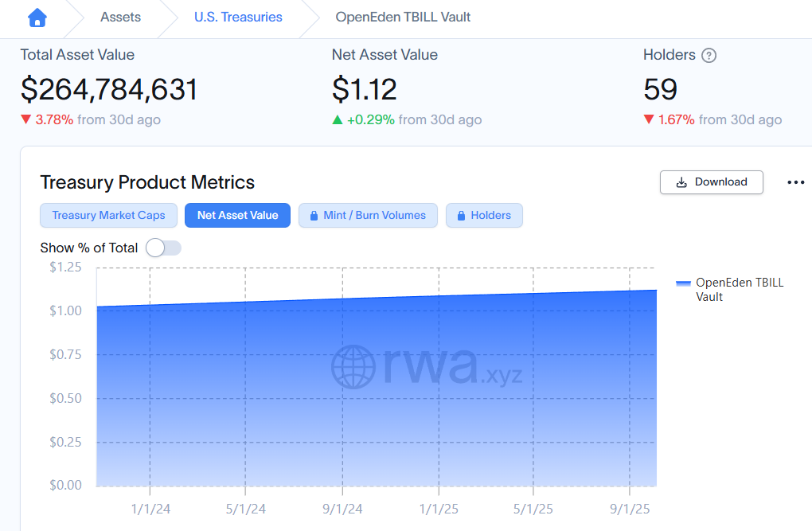The image size is (812, 531).
Task: Click the red down arrow under Holders
Action: (649, 119)
